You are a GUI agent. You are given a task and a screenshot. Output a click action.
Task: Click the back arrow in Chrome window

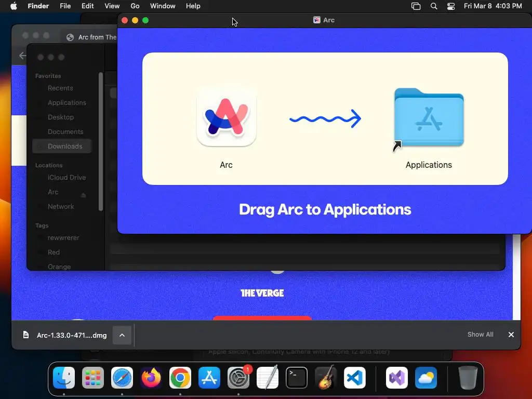(22, 56)
